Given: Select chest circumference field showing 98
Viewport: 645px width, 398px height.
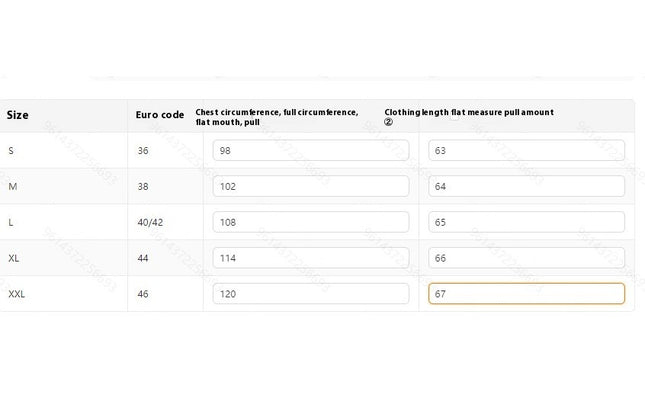Looking at the screenshot, I should tap(311, 150).
